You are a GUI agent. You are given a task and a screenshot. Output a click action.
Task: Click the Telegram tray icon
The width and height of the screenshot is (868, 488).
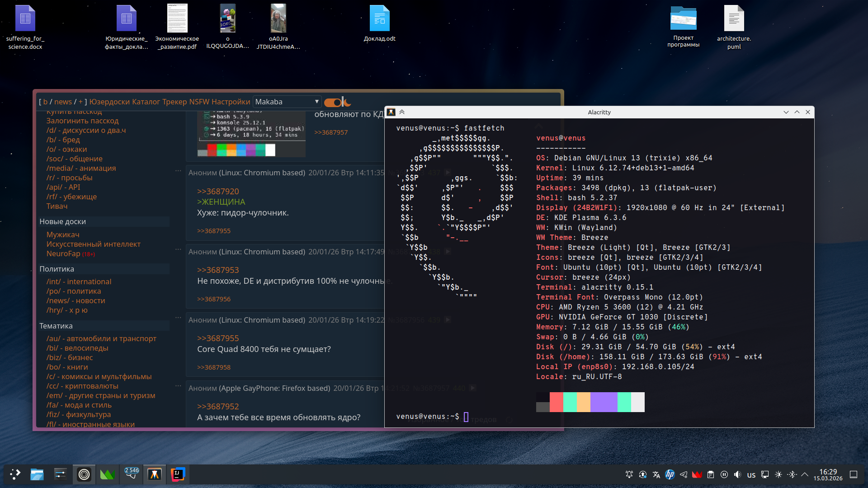click(x=684, y=474)
